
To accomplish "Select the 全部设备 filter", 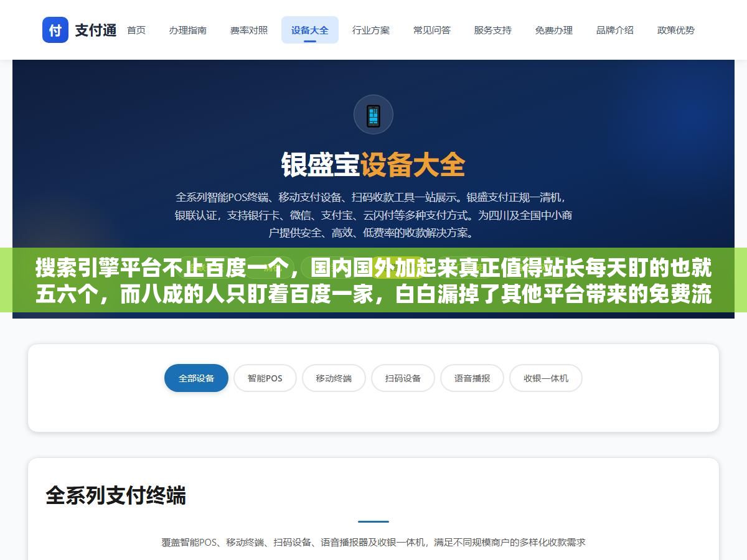I will [x=197, y=378].
